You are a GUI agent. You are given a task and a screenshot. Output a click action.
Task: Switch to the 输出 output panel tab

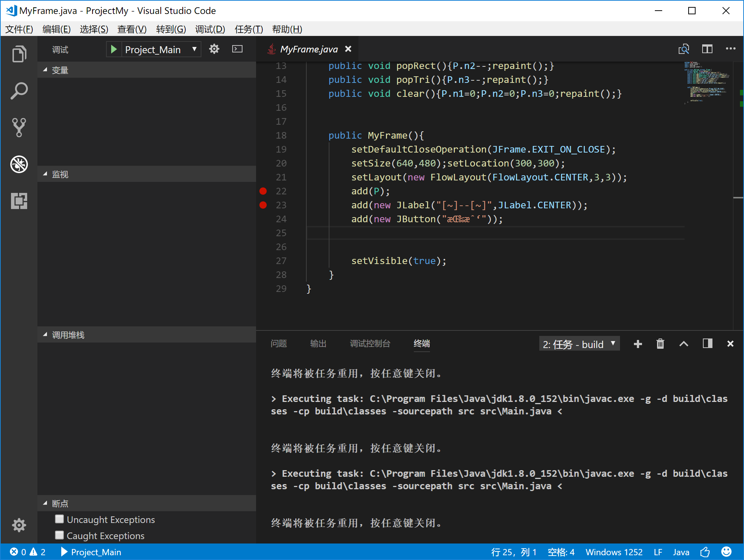pos(318,344)
